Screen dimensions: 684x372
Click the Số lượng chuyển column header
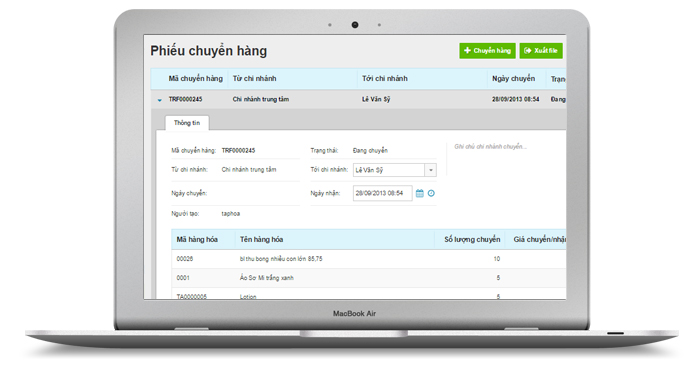click(x=472, y=239)
